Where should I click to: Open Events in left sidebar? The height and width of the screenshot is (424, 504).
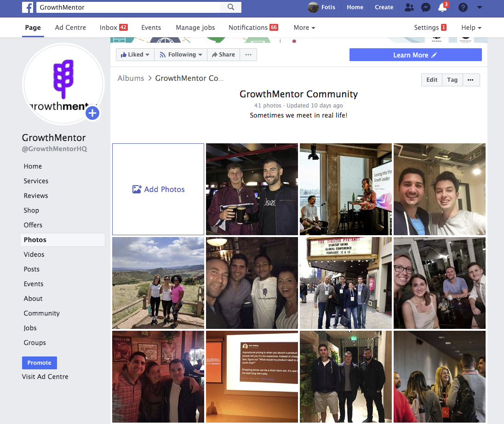pos(34,284)
